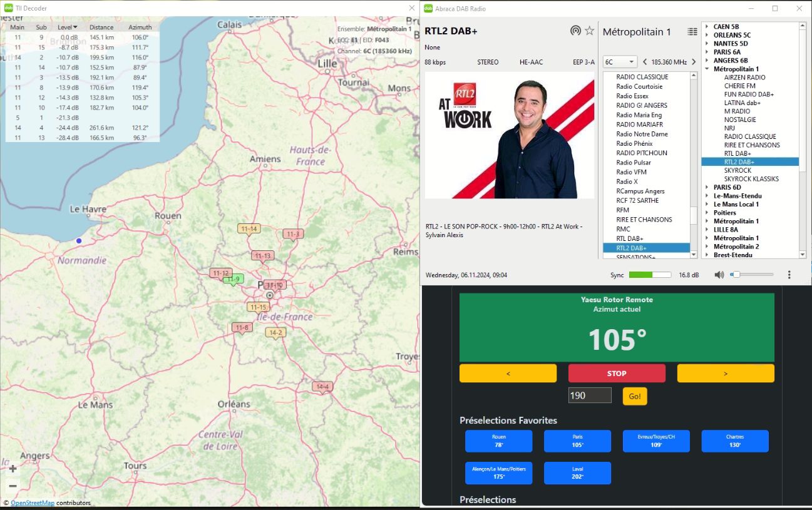Expand the ANGERS 6B ensemble
Screen dimensions: 812x510
(x=706, y=61)
